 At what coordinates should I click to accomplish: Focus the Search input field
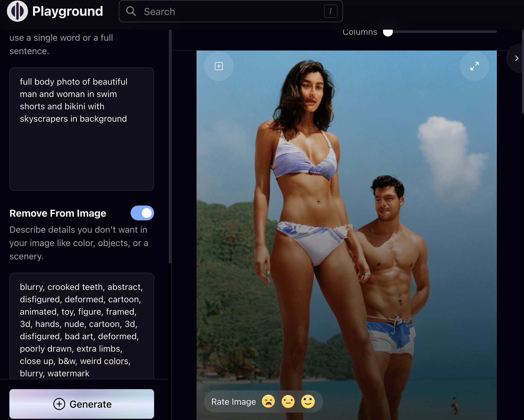[230, 12]
